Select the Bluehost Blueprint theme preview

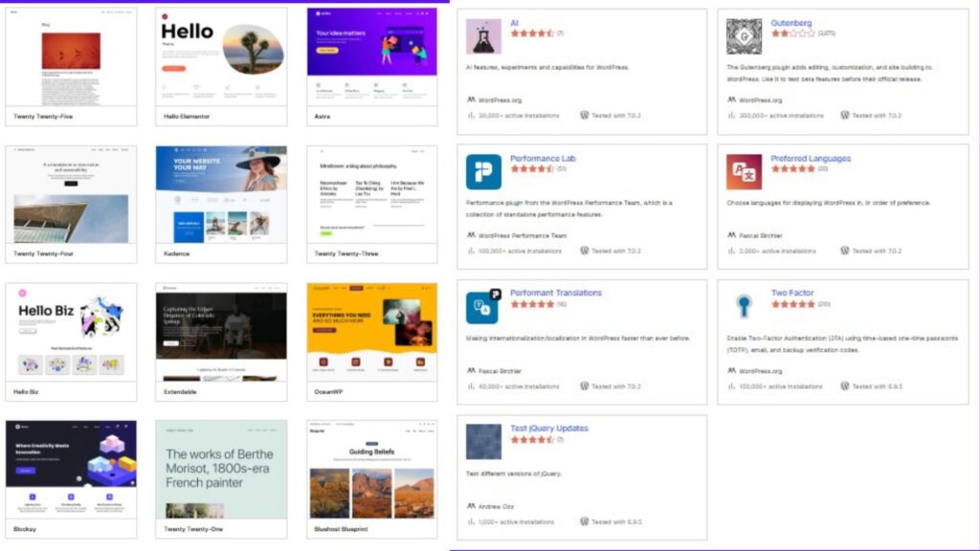pyautogui.click(x=372, y=470)
